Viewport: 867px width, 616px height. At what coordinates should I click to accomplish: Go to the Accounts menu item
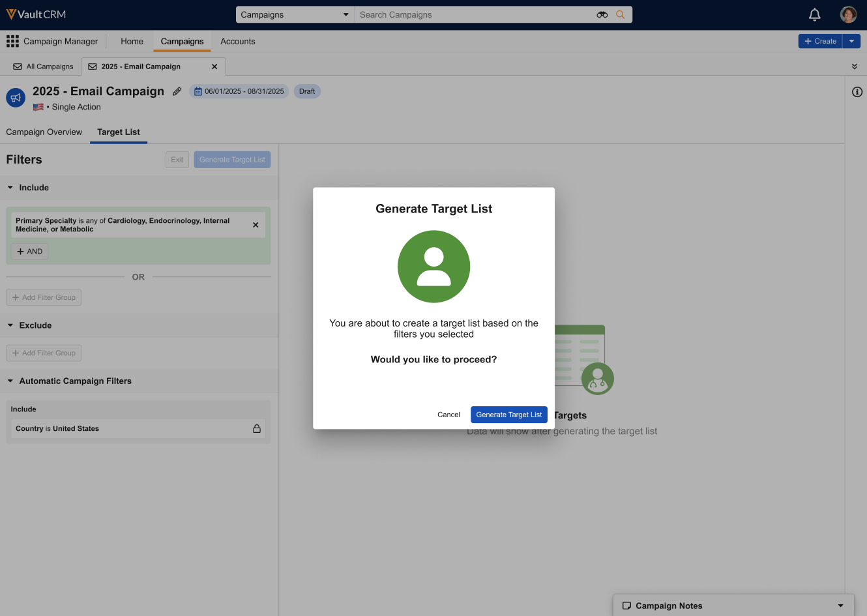pyautogui.click(x=237, y=41)
